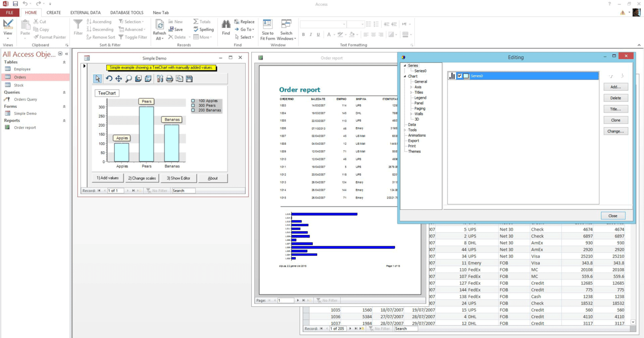Toggle the 300 Pears legend checkbox
The image size is (644, 338).
coord(192,105)
